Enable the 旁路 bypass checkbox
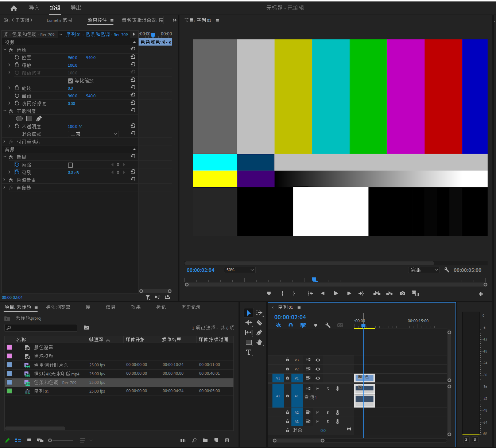The width and height of the screenshot is (496, 448). (70, 165)
